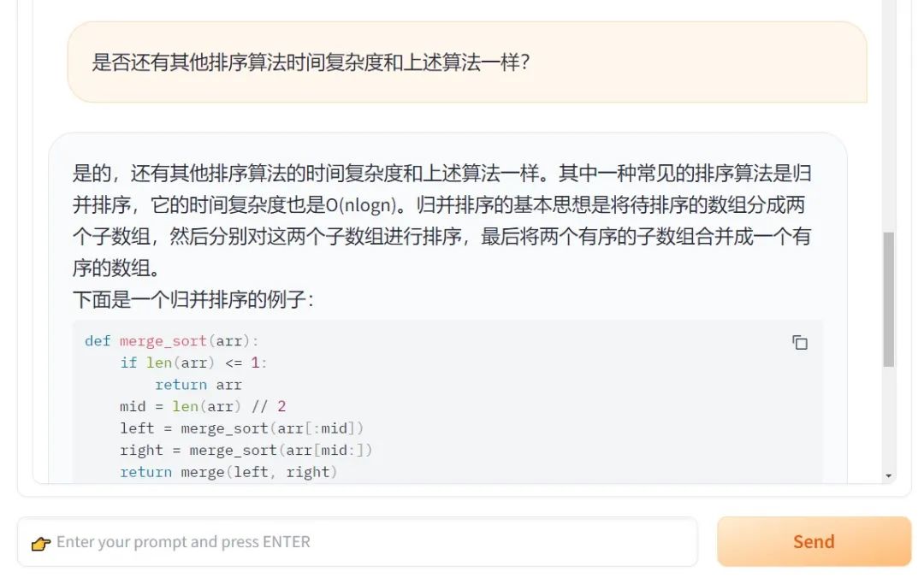Copy the merge_sort code block
Screen dimensions: 924x578
tap(800, 342)
